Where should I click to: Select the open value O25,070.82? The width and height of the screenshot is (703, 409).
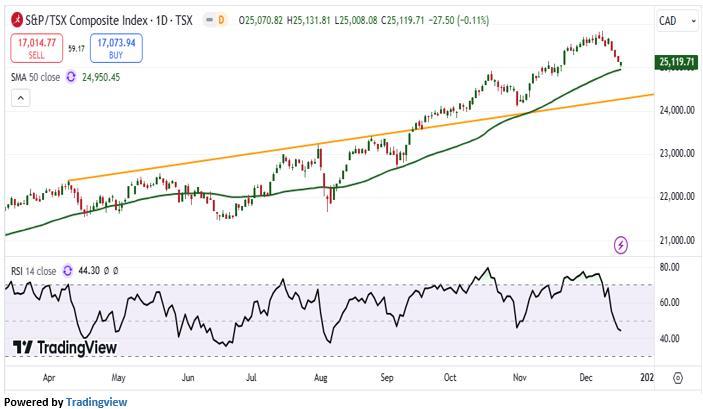260,20
